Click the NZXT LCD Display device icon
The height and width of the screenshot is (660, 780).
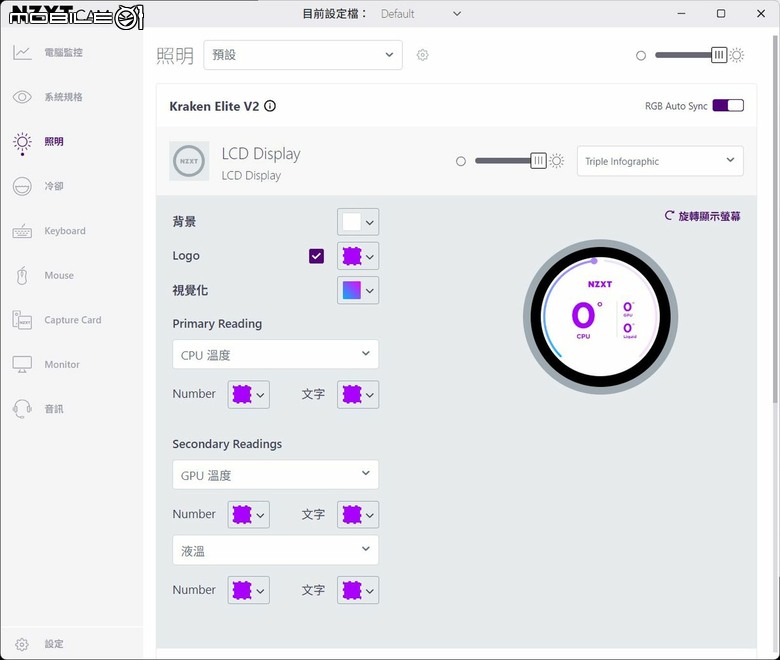189,161
